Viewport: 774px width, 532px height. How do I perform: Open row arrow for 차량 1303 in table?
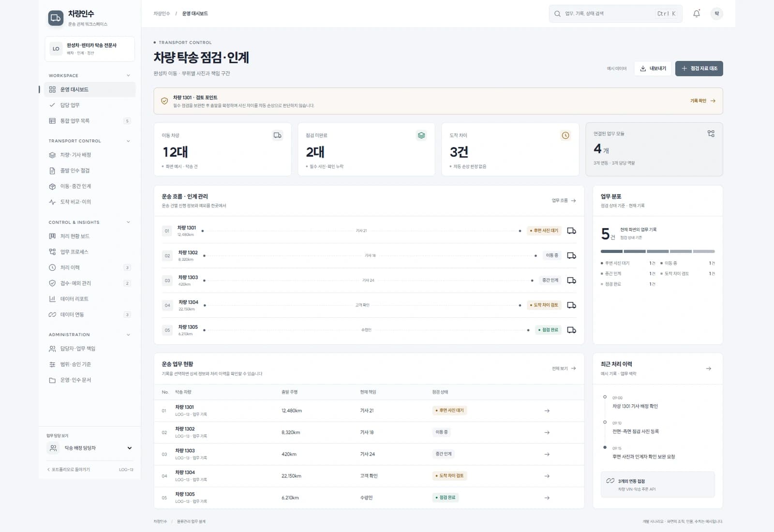(547, 454)
